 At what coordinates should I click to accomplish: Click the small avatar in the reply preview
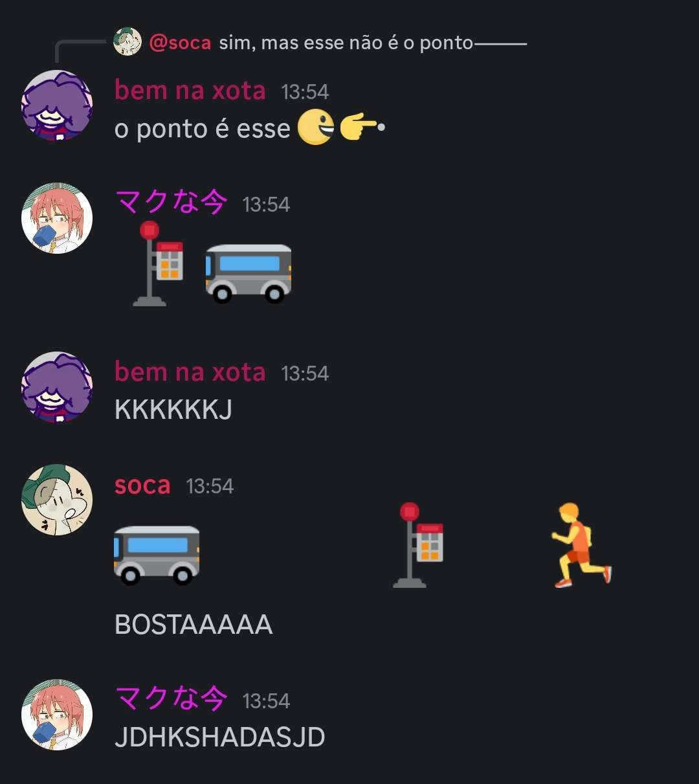128,42
